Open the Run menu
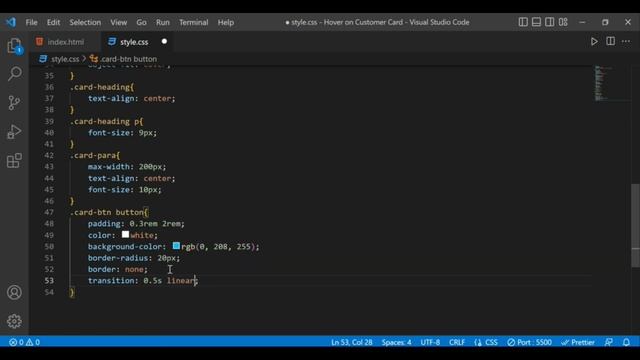Screen dimensions: 640x360 click(162, 22)
